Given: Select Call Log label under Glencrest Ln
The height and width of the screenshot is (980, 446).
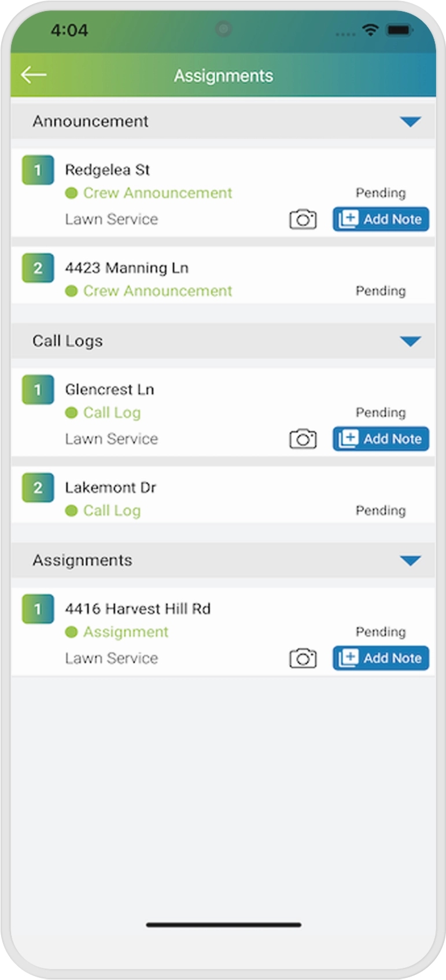Looking at the screenshot, I should (112, 413).
